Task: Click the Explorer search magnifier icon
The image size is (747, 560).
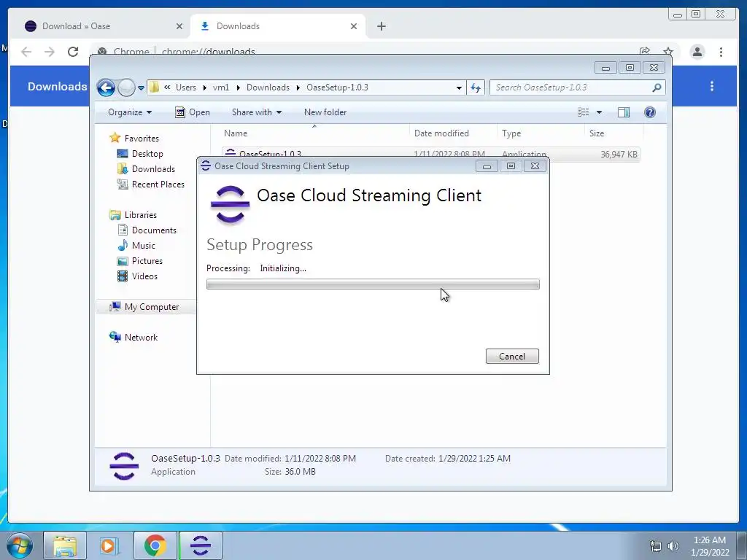Action: click(x=657, y=87)
